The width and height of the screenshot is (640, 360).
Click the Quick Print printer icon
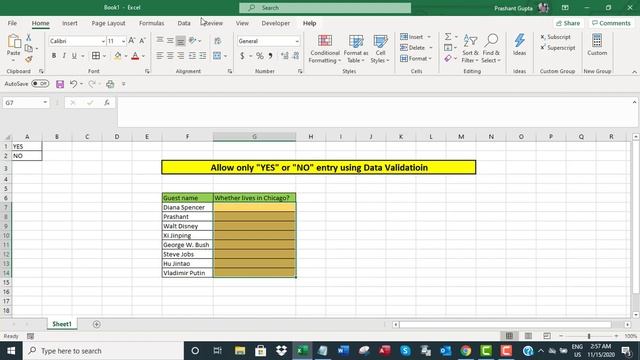(x=110, y=84)
